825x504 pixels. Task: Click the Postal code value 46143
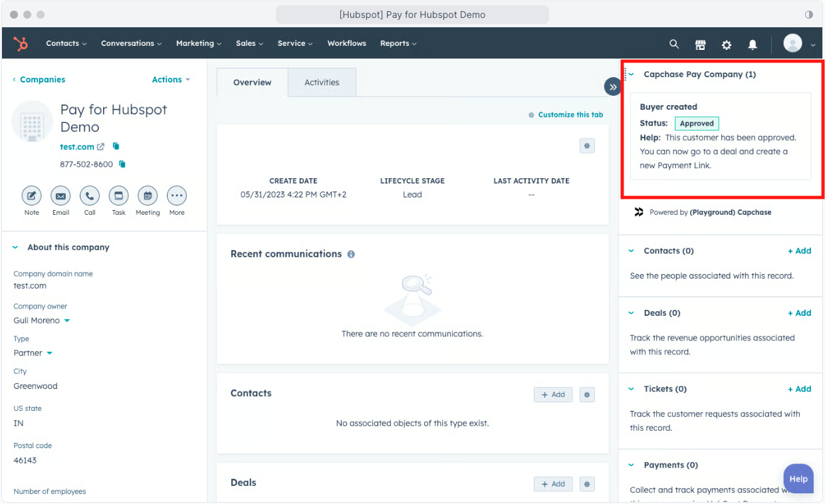pyautogui.click(x=25, y=461)
